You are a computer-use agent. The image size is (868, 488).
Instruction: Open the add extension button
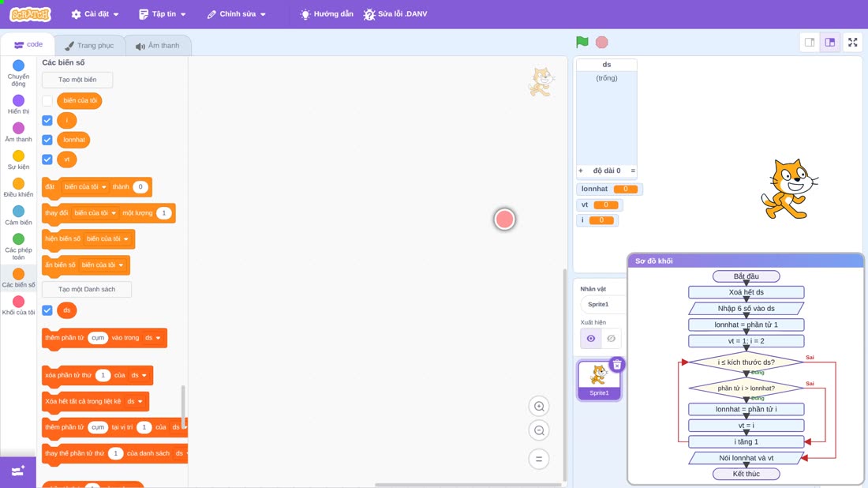(x=18, y=471)
